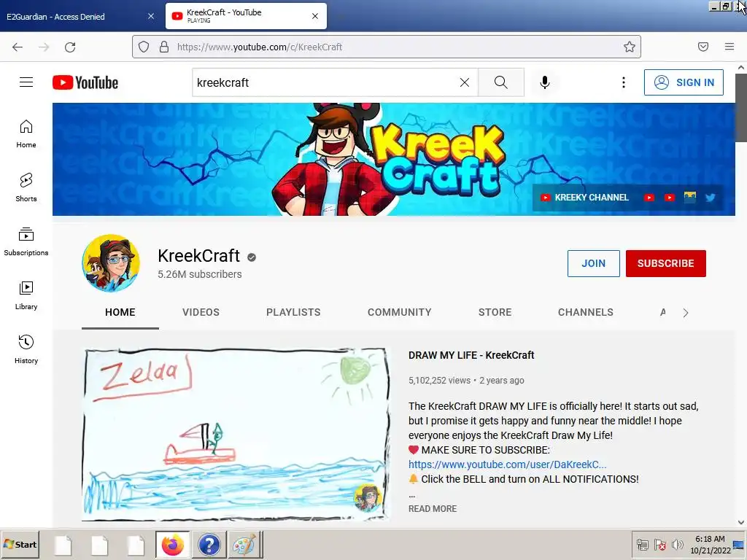The width and height of the screenshot is (747, 560).
Task: Go back with browser back arrow
Action: tap(18, 47)
